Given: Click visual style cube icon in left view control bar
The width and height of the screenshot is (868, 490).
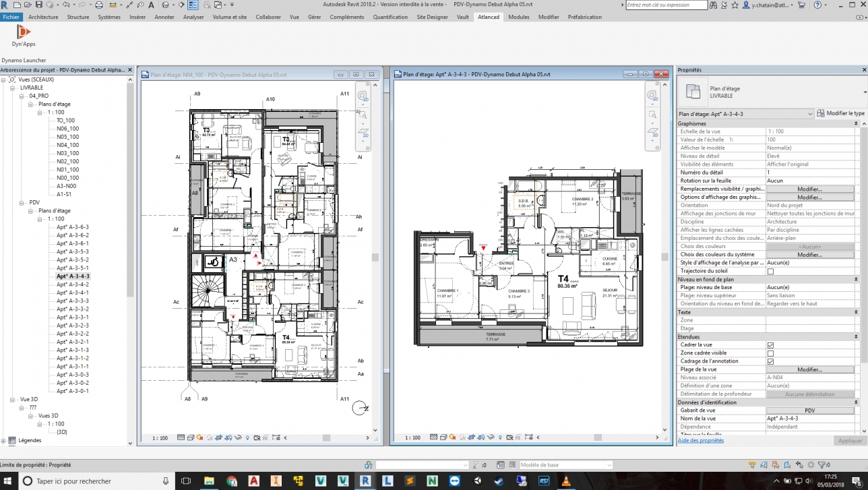Looking at the screenshot, I should tap(191, 438).
